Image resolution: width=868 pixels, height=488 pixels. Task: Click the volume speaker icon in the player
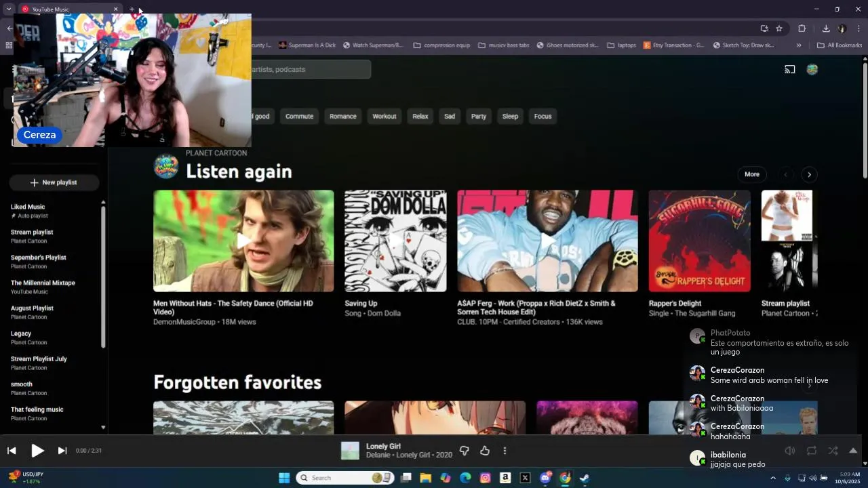[x=790, y=451]
